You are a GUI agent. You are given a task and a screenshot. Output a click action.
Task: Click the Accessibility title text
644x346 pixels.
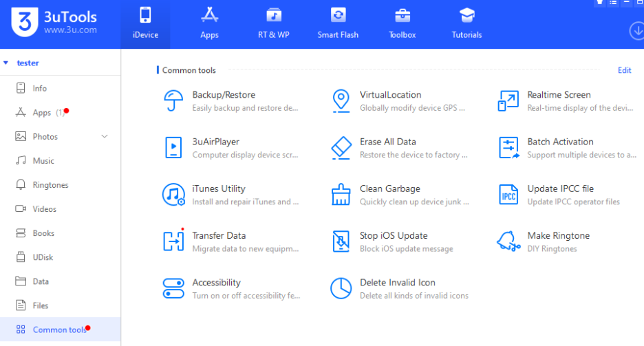[x=217, y=283]
